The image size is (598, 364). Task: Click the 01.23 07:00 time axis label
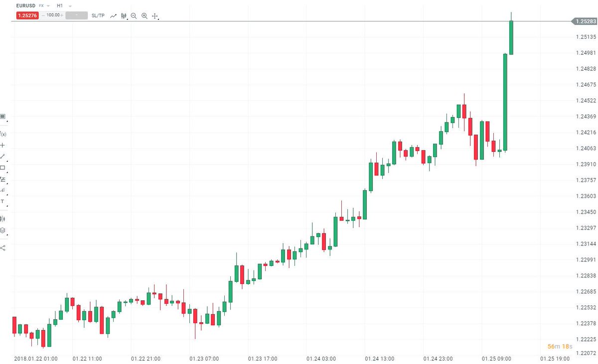tap(204, 358)
